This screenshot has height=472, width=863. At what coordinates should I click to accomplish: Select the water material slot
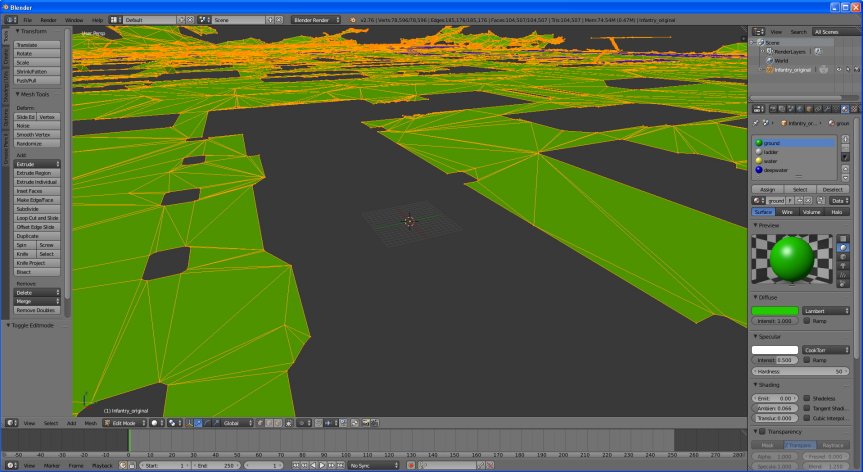[794, 161]
